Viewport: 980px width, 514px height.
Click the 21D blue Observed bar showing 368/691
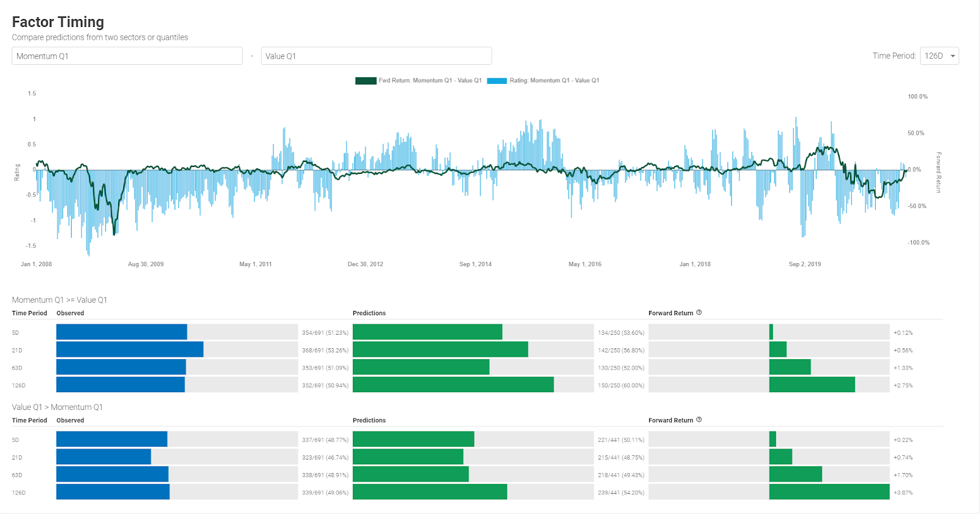click(130, 349)
